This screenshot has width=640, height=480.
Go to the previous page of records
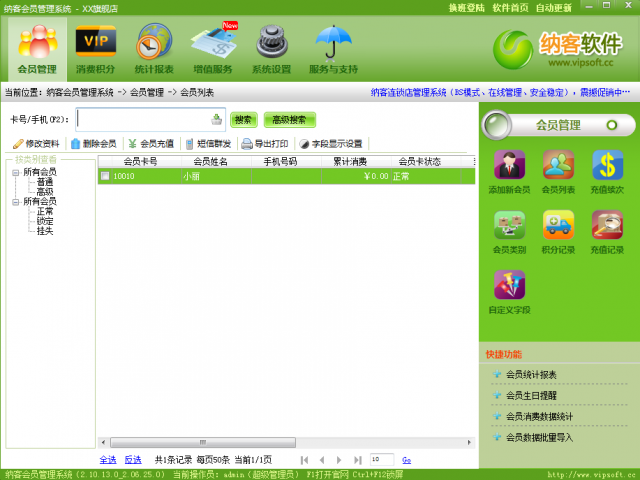click(322, 460)
